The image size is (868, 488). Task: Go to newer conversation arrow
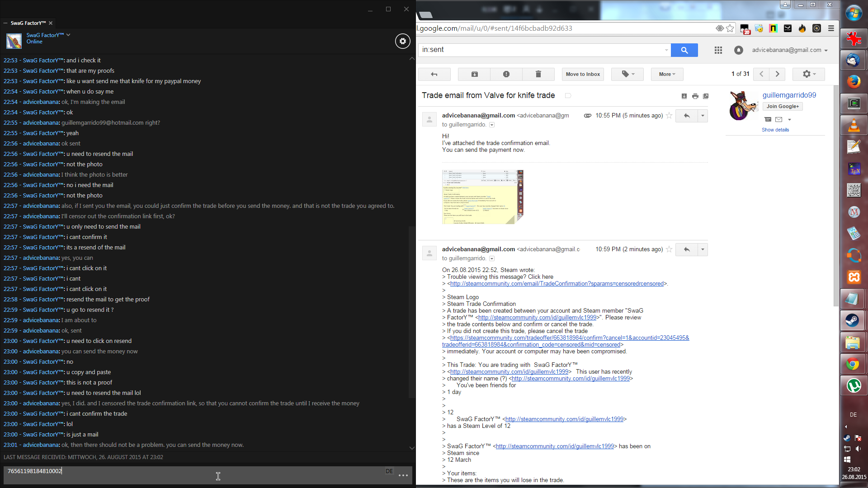point(761,74)
